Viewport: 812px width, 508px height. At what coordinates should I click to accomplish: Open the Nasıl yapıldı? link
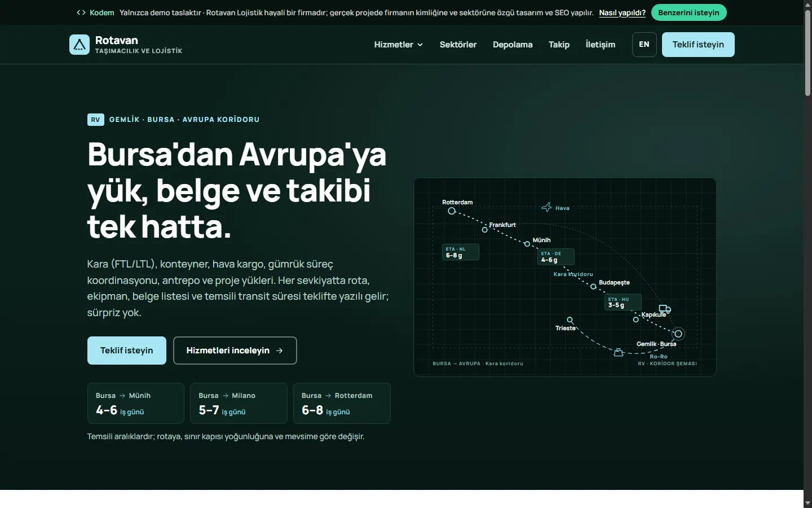tap(622, 12)
